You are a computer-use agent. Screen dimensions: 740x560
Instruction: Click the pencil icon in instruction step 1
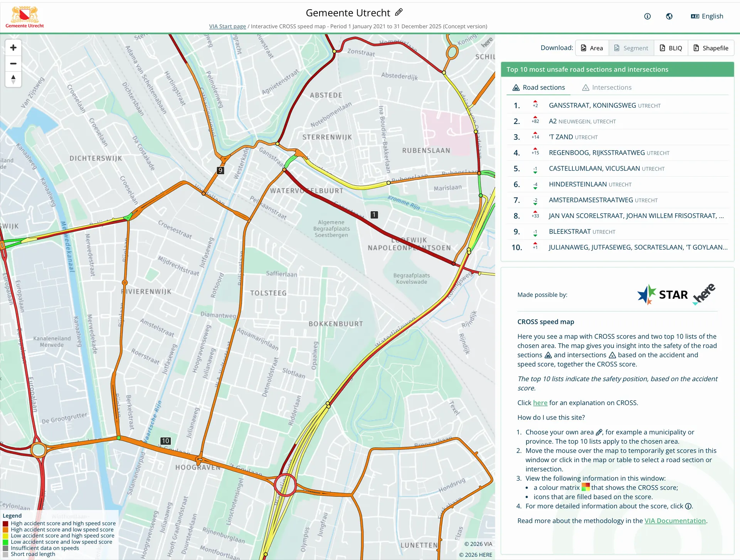click(599, 432)
